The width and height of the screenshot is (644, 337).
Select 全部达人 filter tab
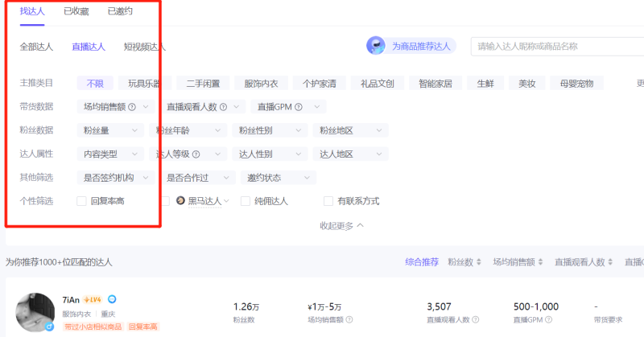[36, 47]
